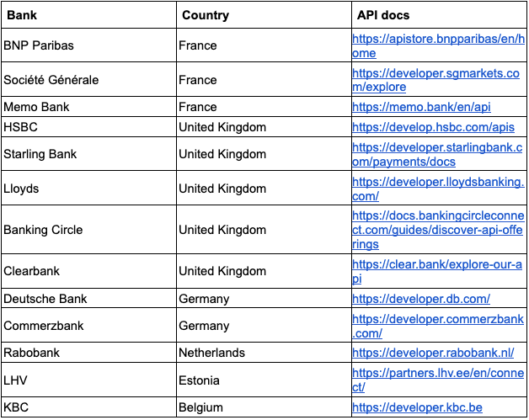This screenshot has height=420, width=529.
Task: Open the Starling Bank developer docs link
Action: click(437, 154)
